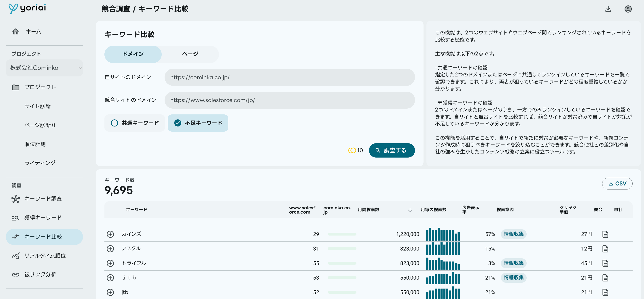Download results with the CSV button

(x=617, y=184)
